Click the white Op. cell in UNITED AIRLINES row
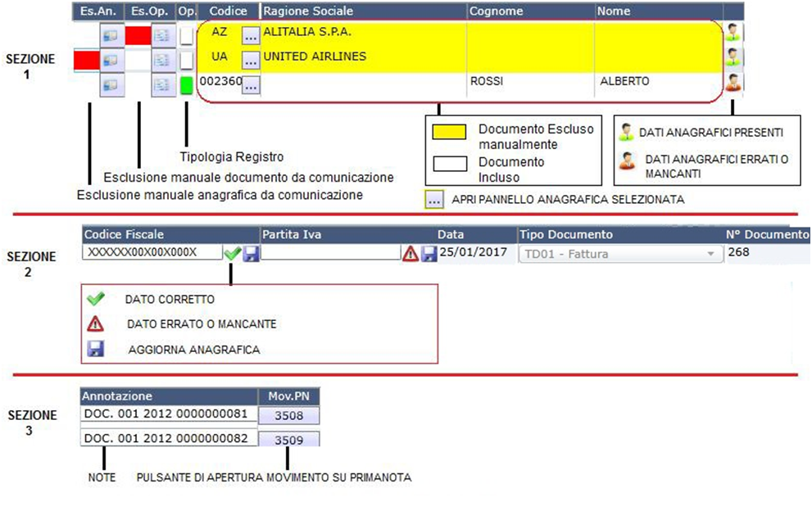This screenshot has height=515, width=812. 187,61
